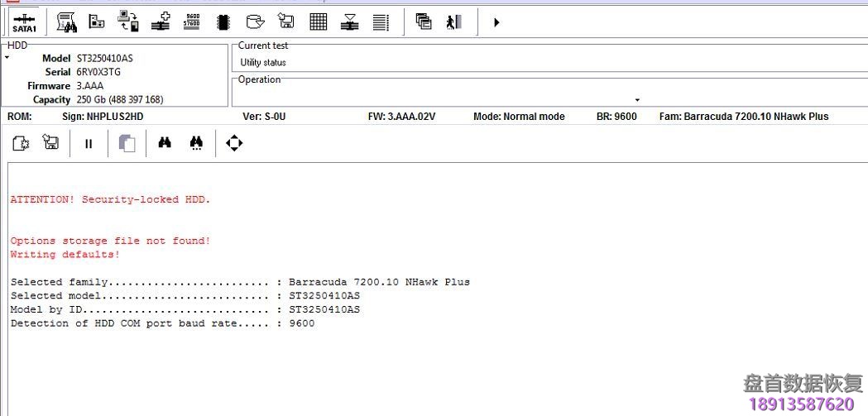Screen dimensions: 868x416
Task: Click the floppy disk save icon in top toolbar
Action: click(x=286, y=22)
